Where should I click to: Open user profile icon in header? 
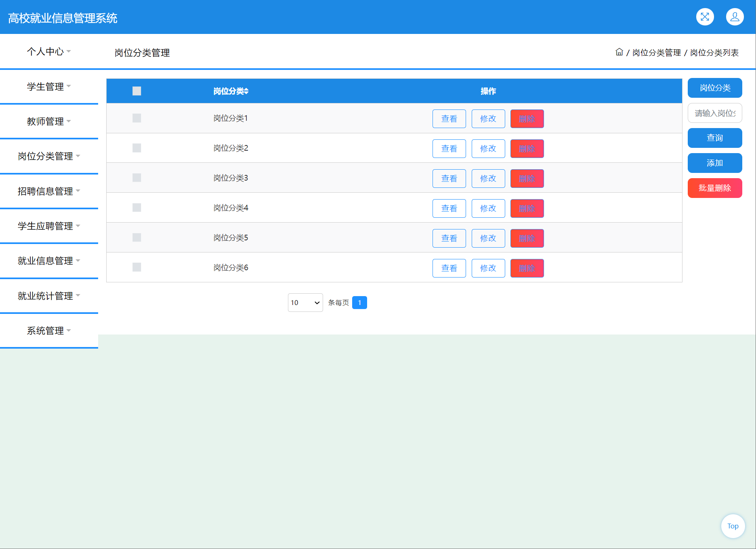coord(735,17)
